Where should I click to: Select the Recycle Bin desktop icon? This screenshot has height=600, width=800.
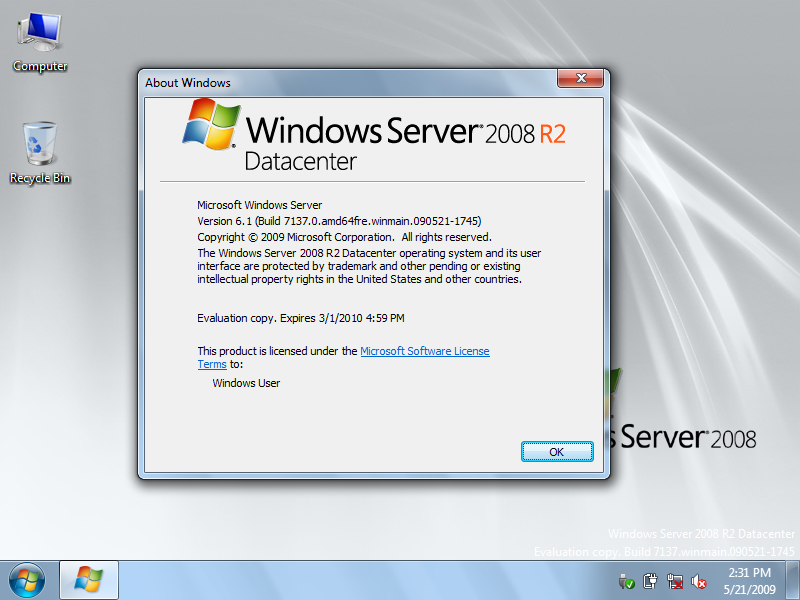(x=40, y=153)
